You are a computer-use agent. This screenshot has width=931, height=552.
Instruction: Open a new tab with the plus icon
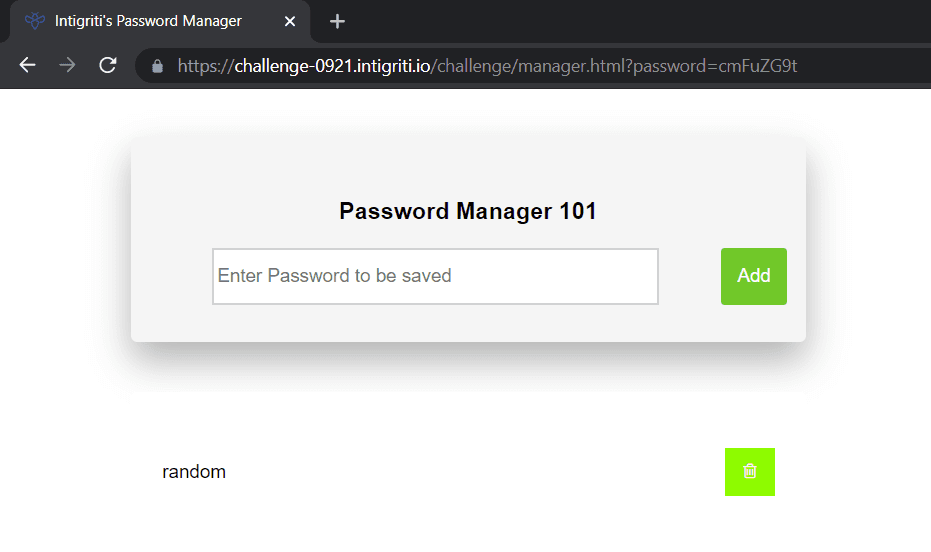point(337,21)
